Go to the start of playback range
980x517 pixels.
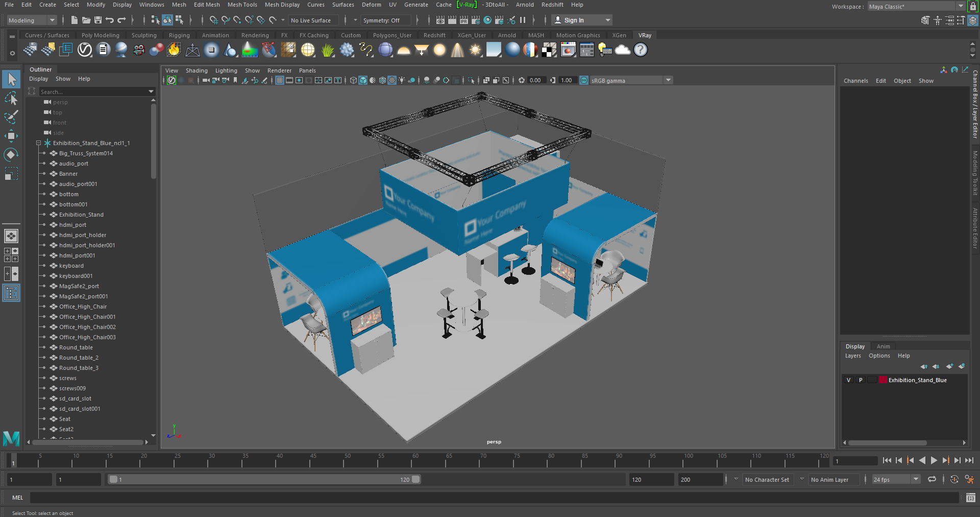(x=887, y=460)
